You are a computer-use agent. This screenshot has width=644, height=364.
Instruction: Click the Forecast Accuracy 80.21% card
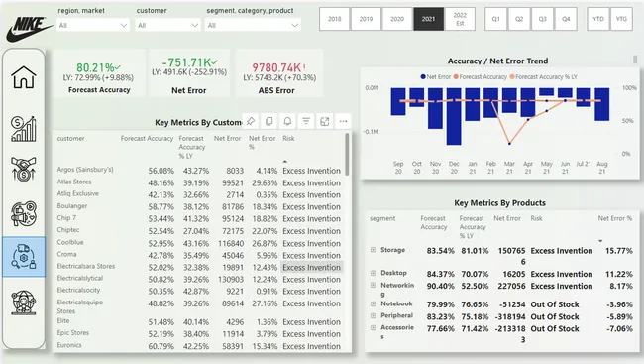[x=99, y=73]
